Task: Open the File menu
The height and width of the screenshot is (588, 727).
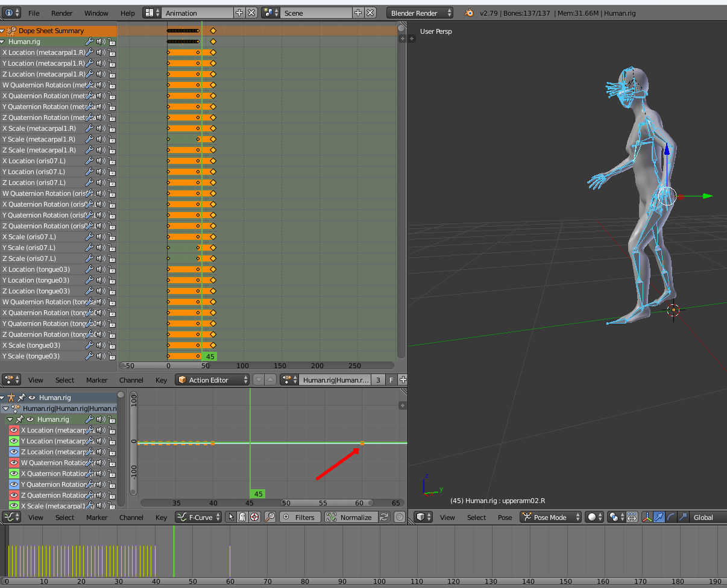Action: (x=34, y=13)
